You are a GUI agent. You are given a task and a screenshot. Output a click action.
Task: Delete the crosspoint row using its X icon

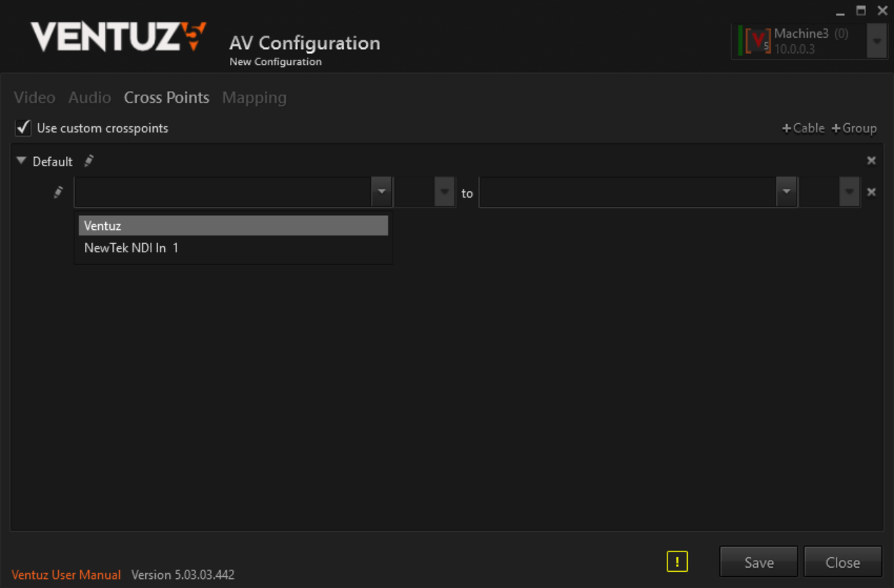(871, 192)
